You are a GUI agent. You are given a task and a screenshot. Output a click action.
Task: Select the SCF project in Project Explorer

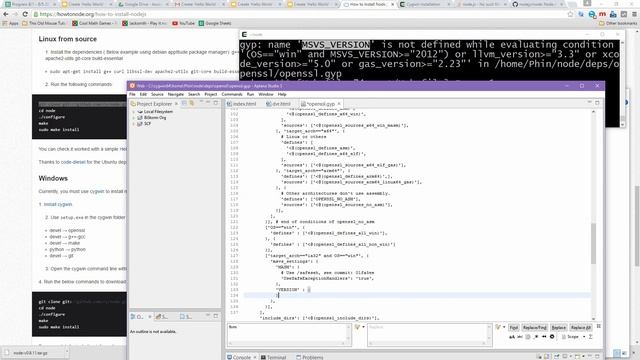click(x=147, y=124)
